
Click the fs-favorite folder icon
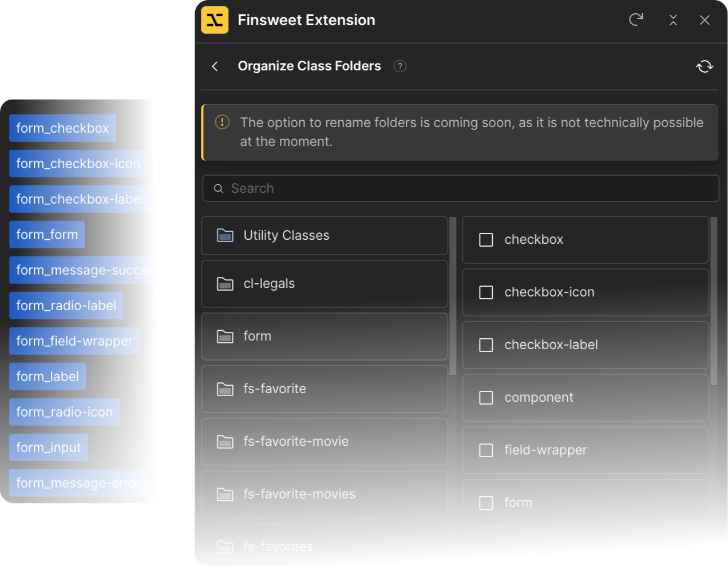pyautogui.click(x=225, y=389)
